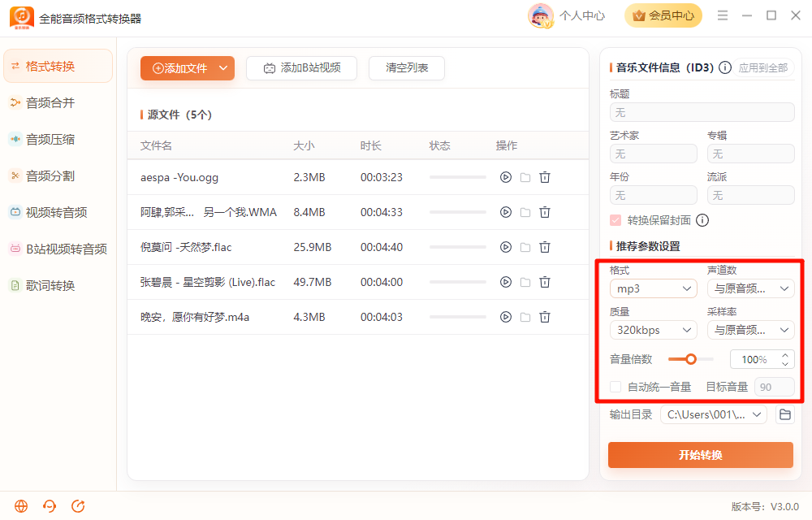Play the aespa -You.ogg file
The width and height of the screenshot is (812, 520).
[505, 177]
